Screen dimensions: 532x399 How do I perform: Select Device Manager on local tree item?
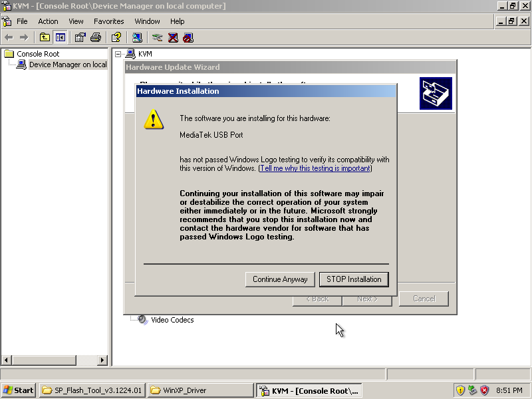point(68,65)
